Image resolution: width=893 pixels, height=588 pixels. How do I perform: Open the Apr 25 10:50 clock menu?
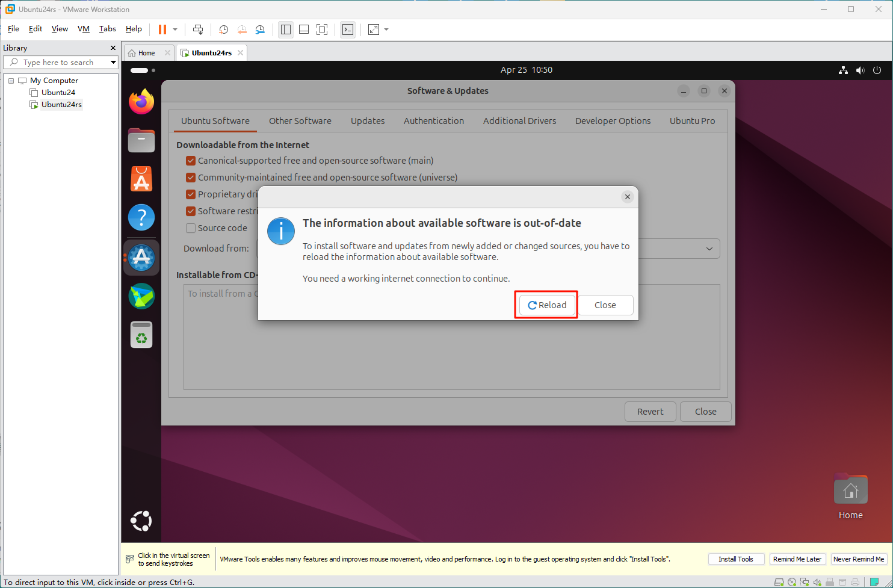[x=527, y=70]
